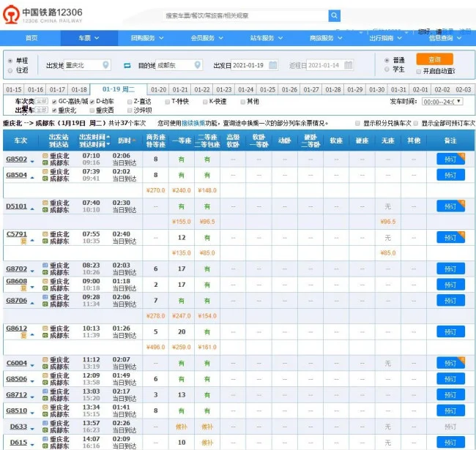Check the 其他 train type checkbox

(242, 102)
